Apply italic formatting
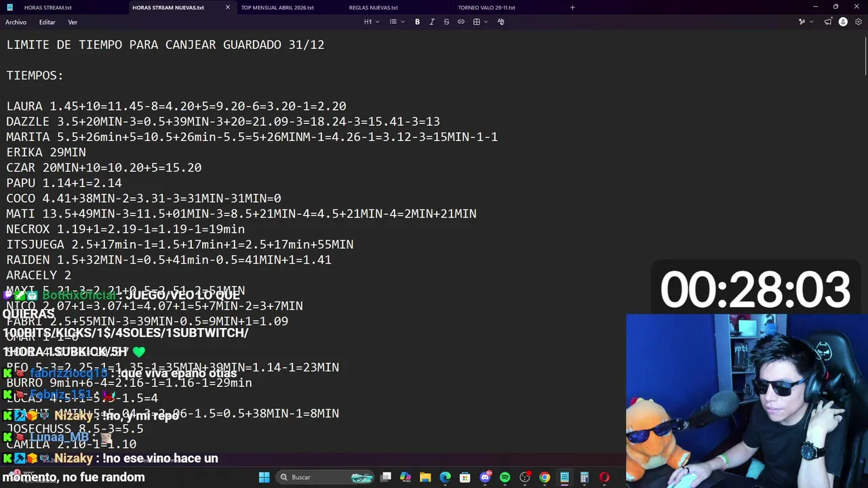This screenshot has width=868, height=488. [x=432, y=22]
